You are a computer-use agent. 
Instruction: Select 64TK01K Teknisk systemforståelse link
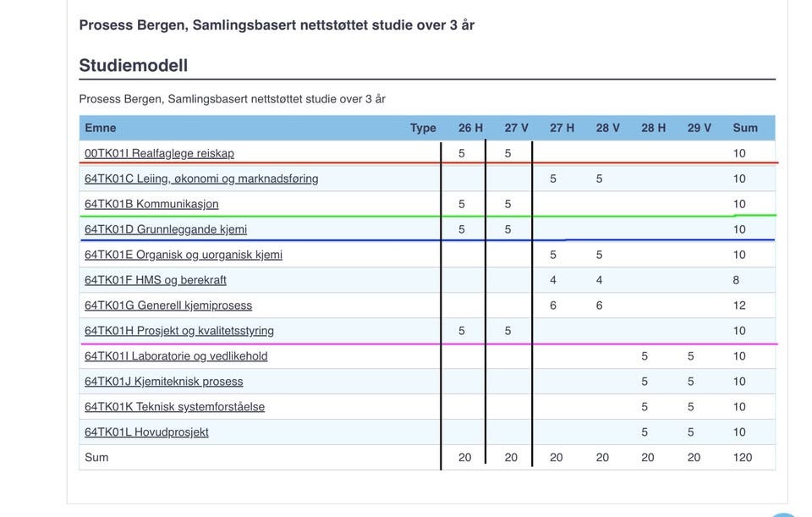coord(174,407)
